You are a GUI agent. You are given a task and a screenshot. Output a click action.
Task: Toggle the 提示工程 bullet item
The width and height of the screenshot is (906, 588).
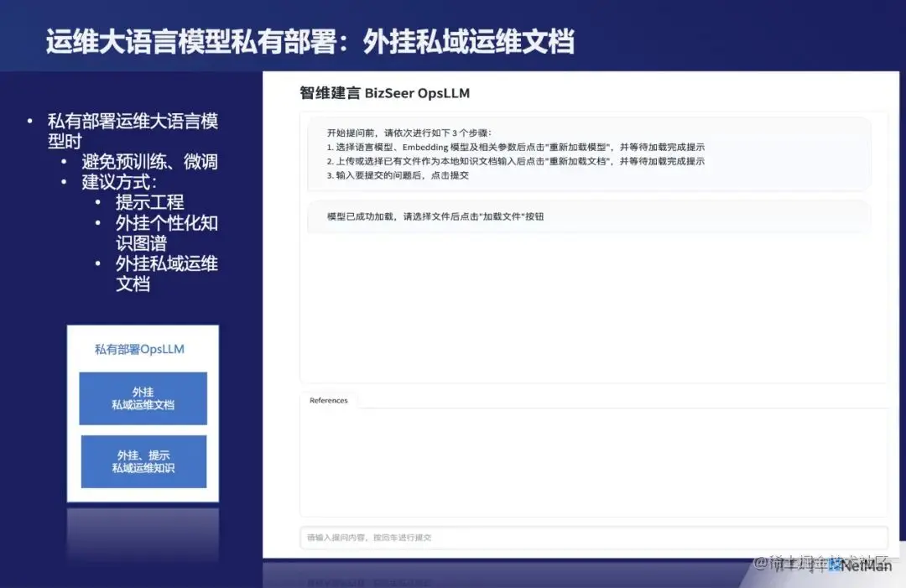[x=149, y=201]
